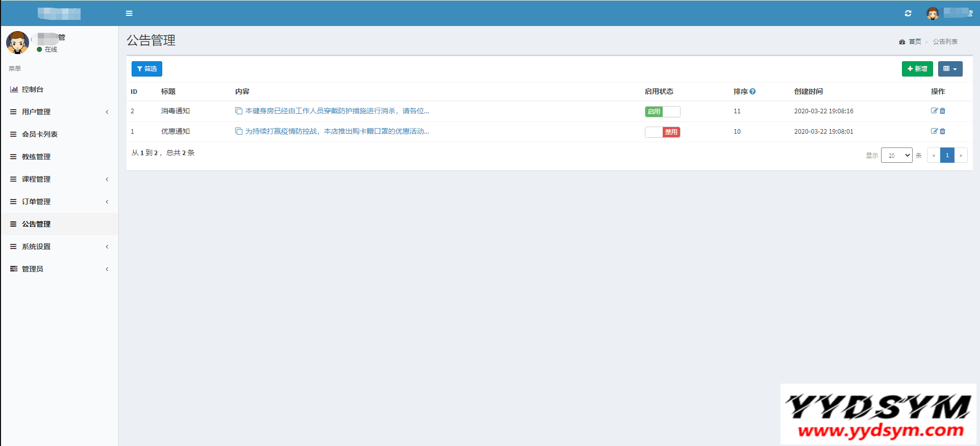Click the refresh icon in top bar
Viewport: 980px width, 446px height.
[x=908, y=13]
